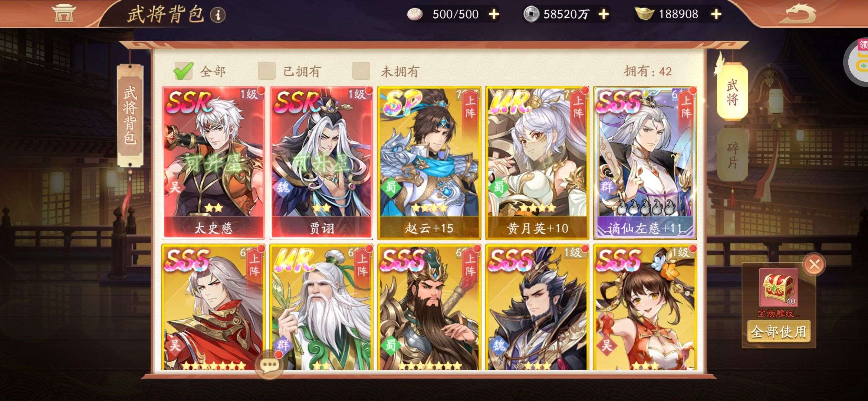This screenshot has height=401, width=868.
Task: Close the 宝物雕纹 popup with the X
Action: pos(814,265)
